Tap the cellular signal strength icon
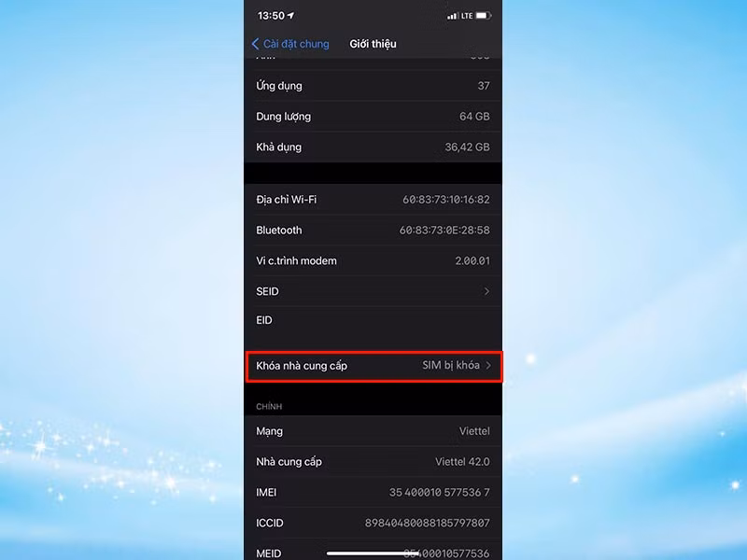The width and height of the screenshot is (747, 560). point(452,16)
